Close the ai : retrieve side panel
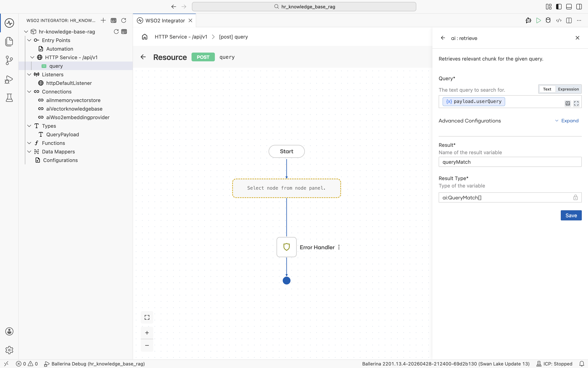Image resolution: width=588 pixels, height=368 pixels. coord(577,38)
